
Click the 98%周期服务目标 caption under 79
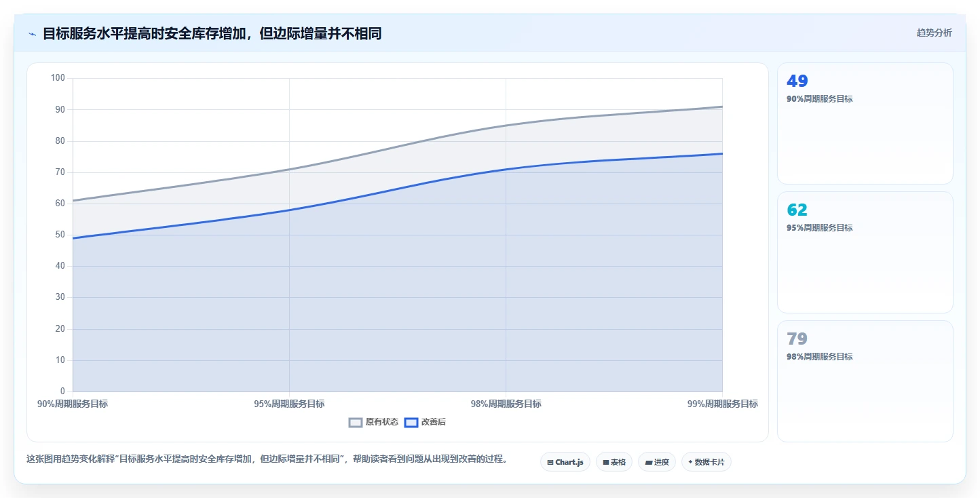click(x=820, y=357)
